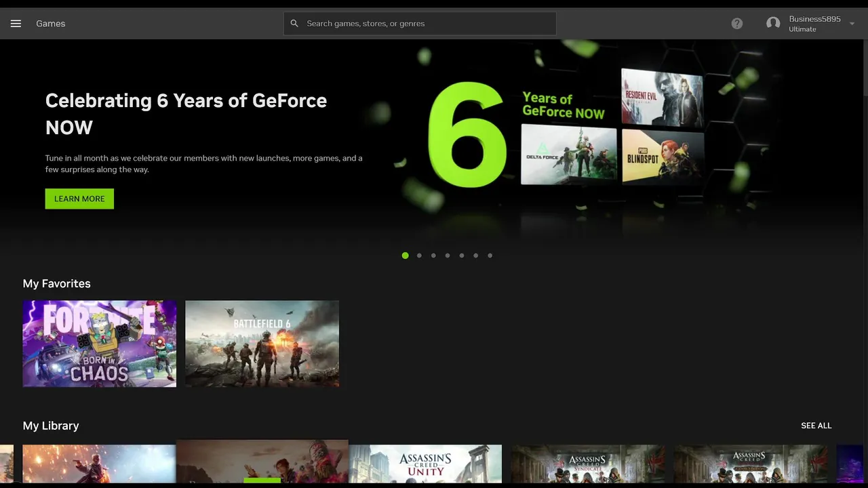Click the Celebrating 6 Years of GeForce NOW headline
868x488 pixels.
[x=186, y=114]
